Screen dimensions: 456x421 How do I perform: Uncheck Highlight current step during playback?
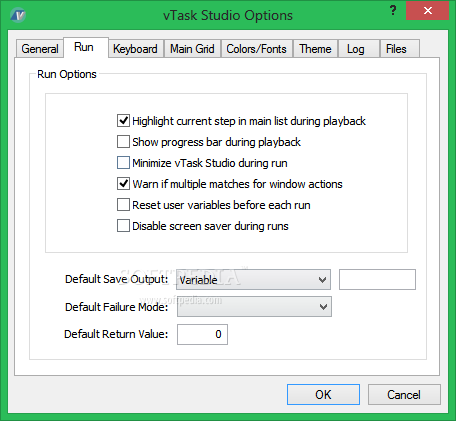click(x=123, y=121)
